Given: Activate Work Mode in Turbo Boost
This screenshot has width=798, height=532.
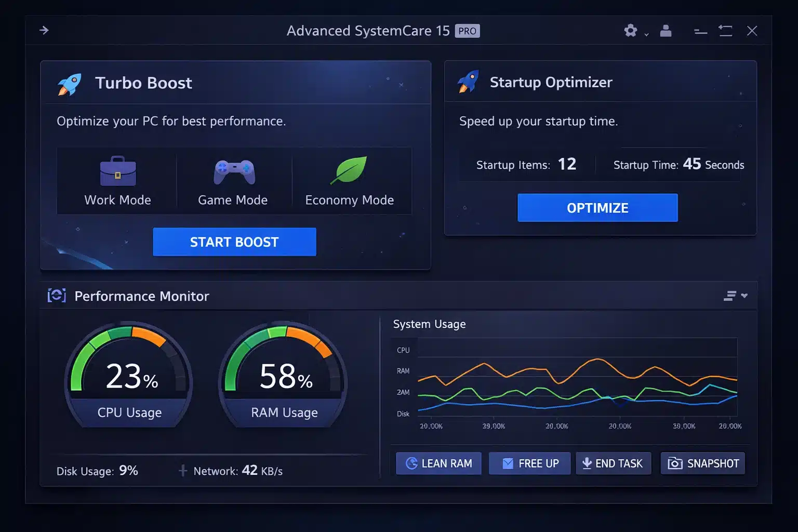Looking at the screenshot, I should [117, 181].
